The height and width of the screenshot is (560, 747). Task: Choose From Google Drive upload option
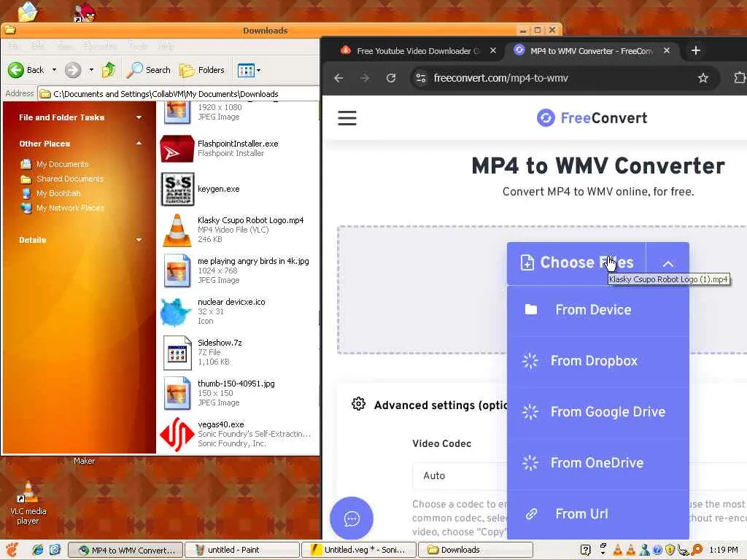click(598, 412)
